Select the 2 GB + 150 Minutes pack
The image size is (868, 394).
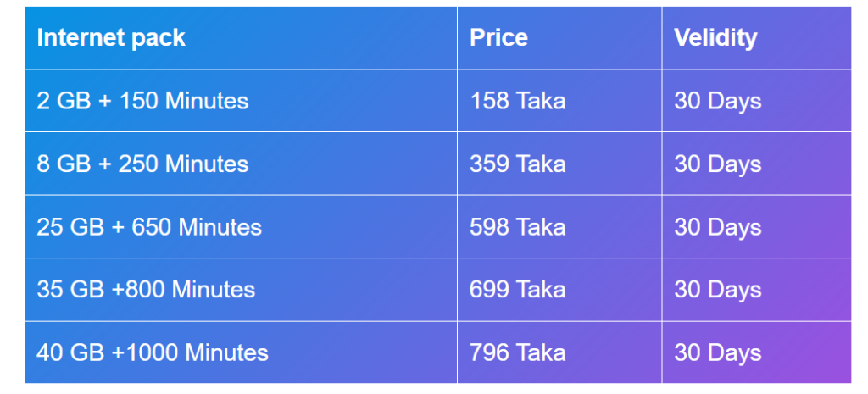point(142,102)
